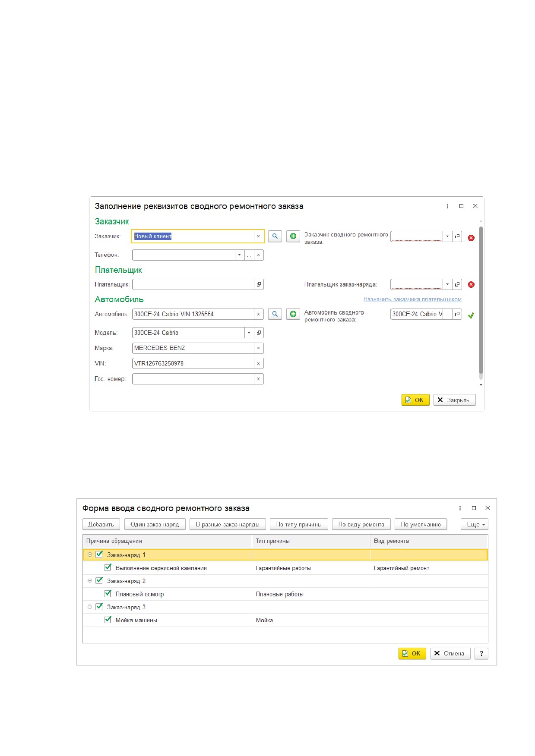The image size is (535, 756).
Task: Click vertical scrollbar in Заполнение реквизитов window
Action: (481, 300)
